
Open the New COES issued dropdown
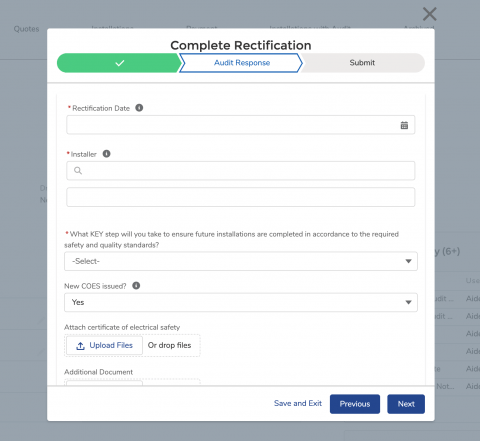(x=241, y=302)
